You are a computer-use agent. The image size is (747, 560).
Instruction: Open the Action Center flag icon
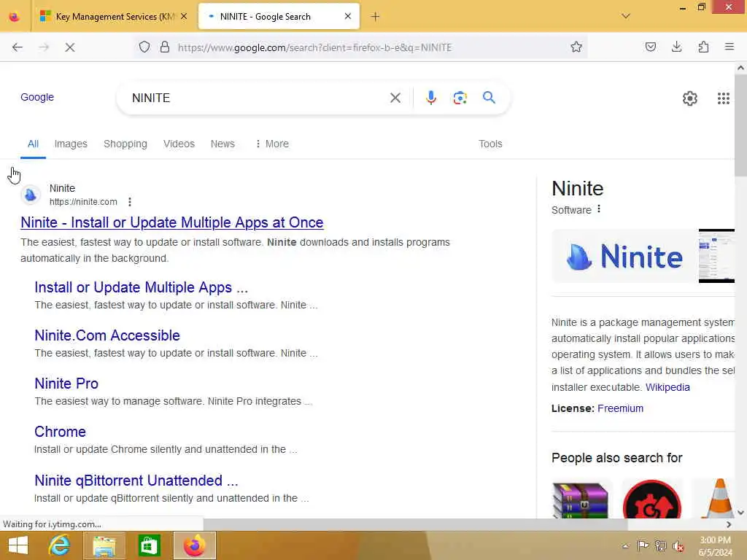[x=643, y=545]
